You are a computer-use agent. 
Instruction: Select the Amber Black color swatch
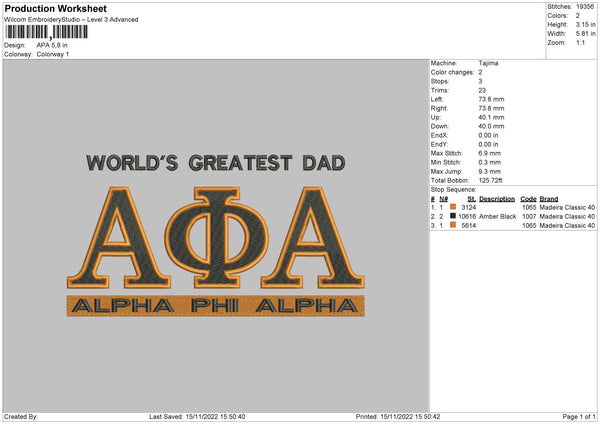453,216
